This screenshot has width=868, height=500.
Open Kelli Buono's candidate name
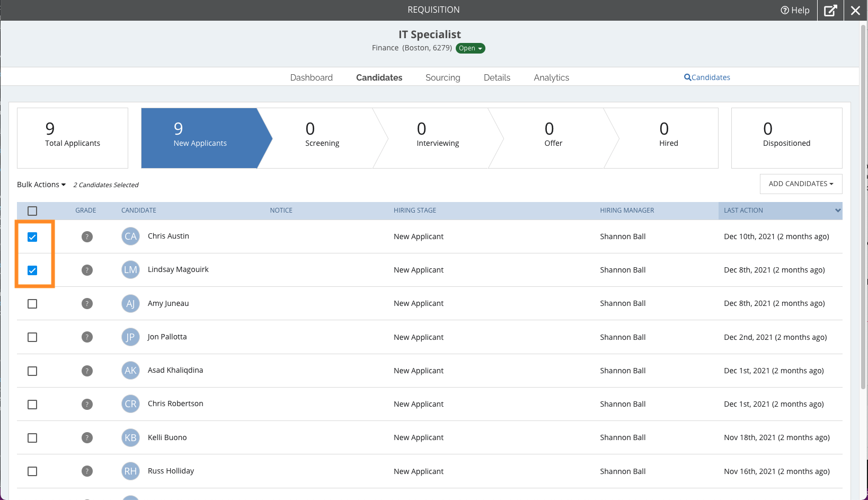(x=167, y=437)
